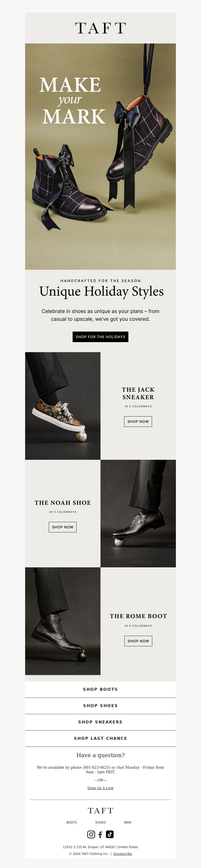Viewport: 201px width, 868px height.
Task: Shop now for The Jack Sneaker
Action: point(138,422)
